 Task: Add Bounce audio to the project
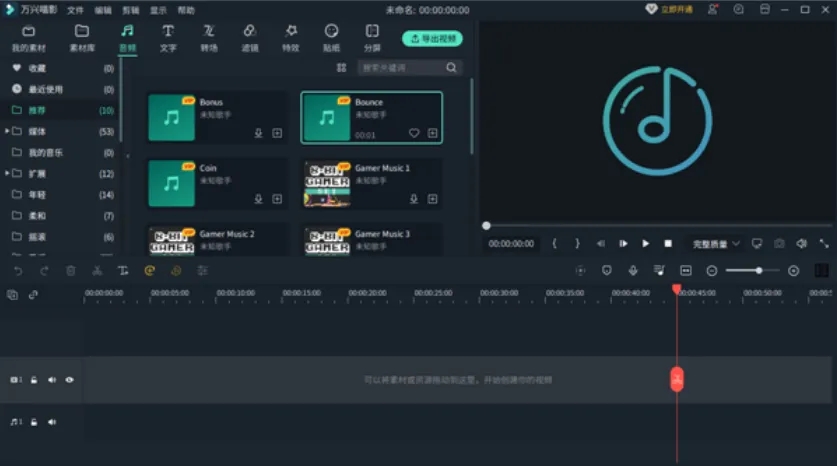pyautogui.click(x=432, y=133)
